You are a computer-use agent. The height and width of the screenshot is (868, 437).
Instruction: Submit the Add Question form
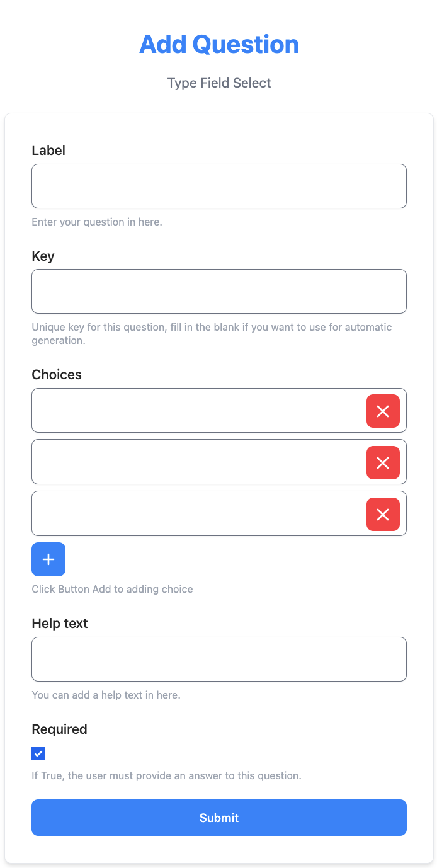[x=219, y=818]
